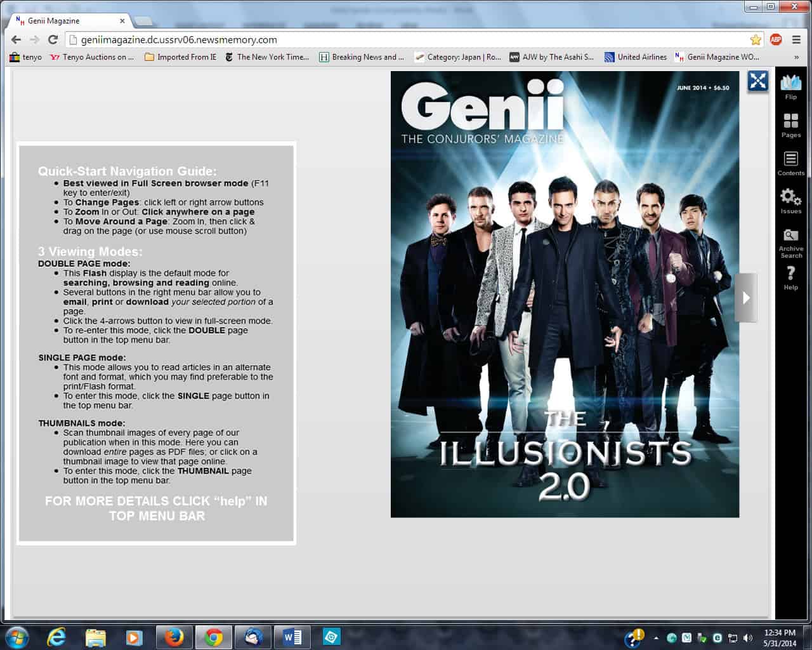Show hidden system tray icons

pyautogui.click(x=656, y=638)
